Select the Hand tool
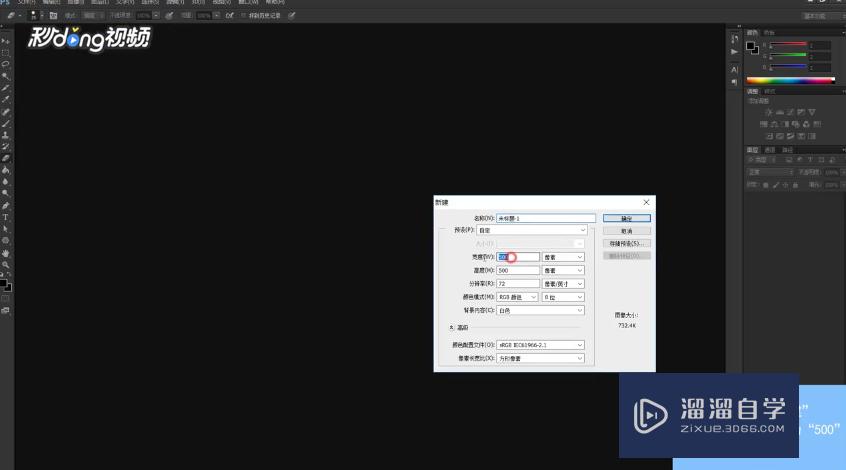This screenshot has height=470, width=846. click(5, 253)
